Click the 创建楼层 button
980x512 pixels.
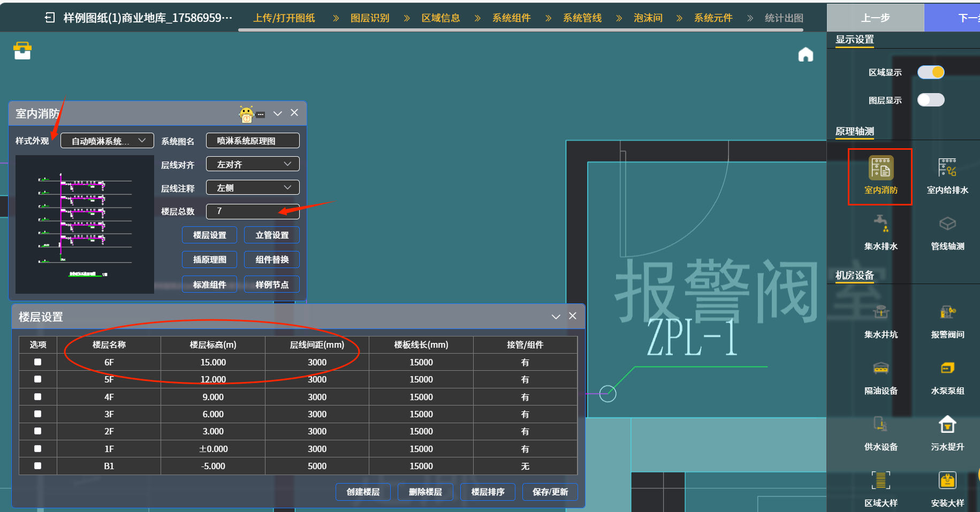(363, 492)
